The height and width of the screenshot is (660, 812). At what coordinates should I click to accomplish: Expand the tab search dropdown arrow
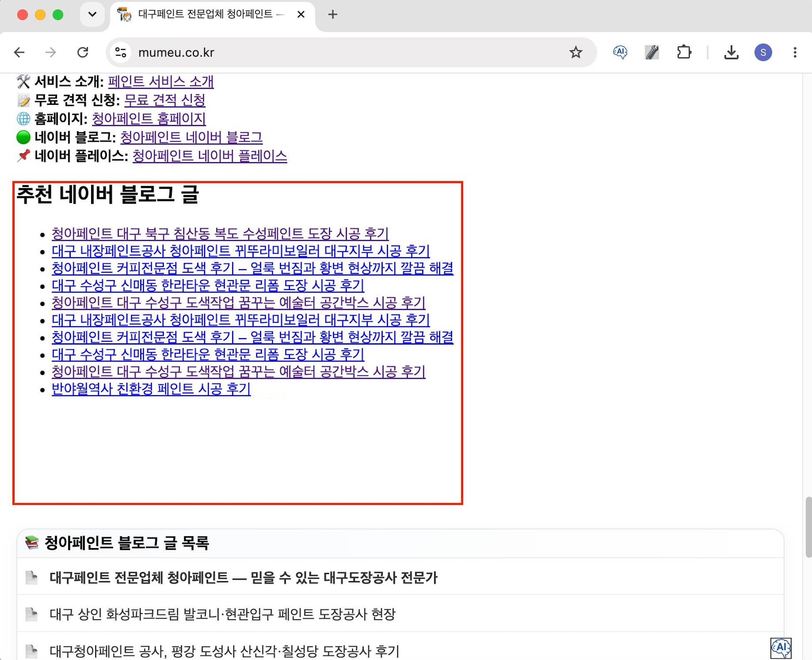(x=92, y=15)
